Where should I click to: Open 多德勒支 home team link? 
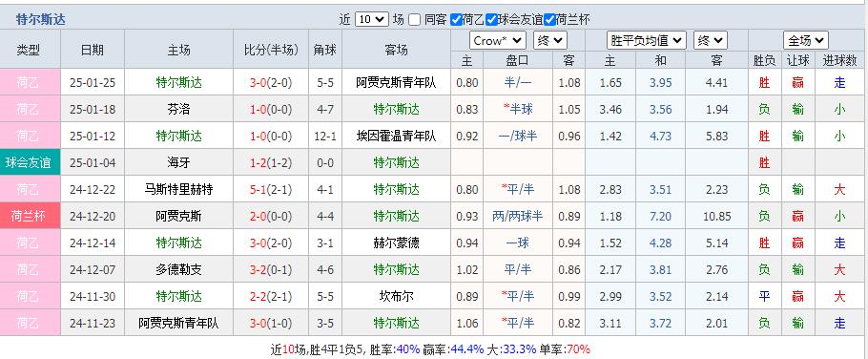(x=178, y=269)
